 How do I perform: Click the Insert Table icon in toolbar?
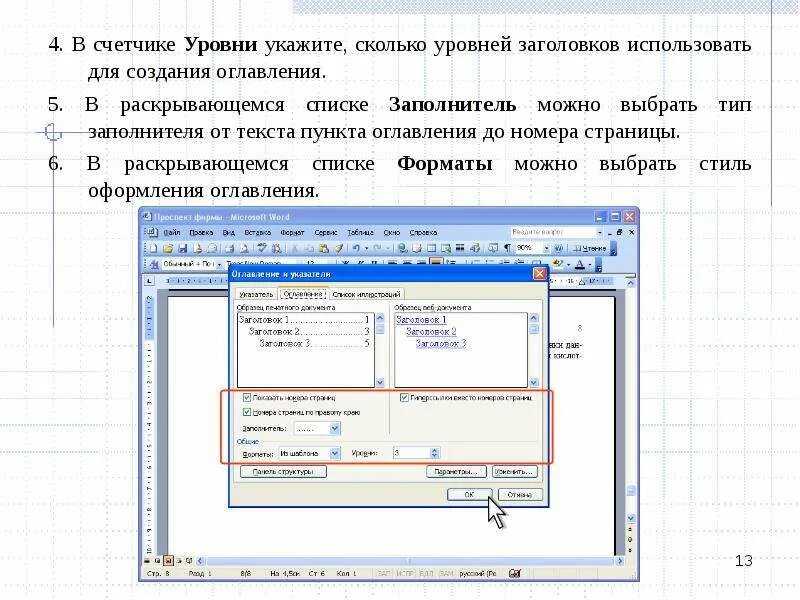(x=432, y=248)
